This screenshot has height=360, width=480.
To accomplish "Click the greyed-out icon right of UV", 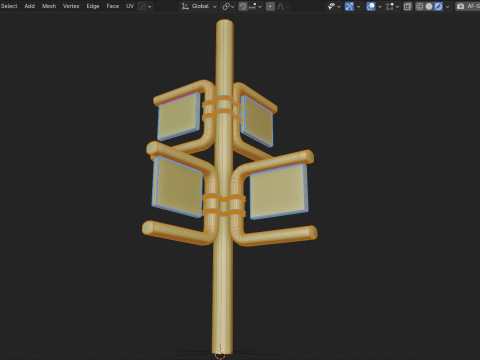I will (x=143, y=6).
